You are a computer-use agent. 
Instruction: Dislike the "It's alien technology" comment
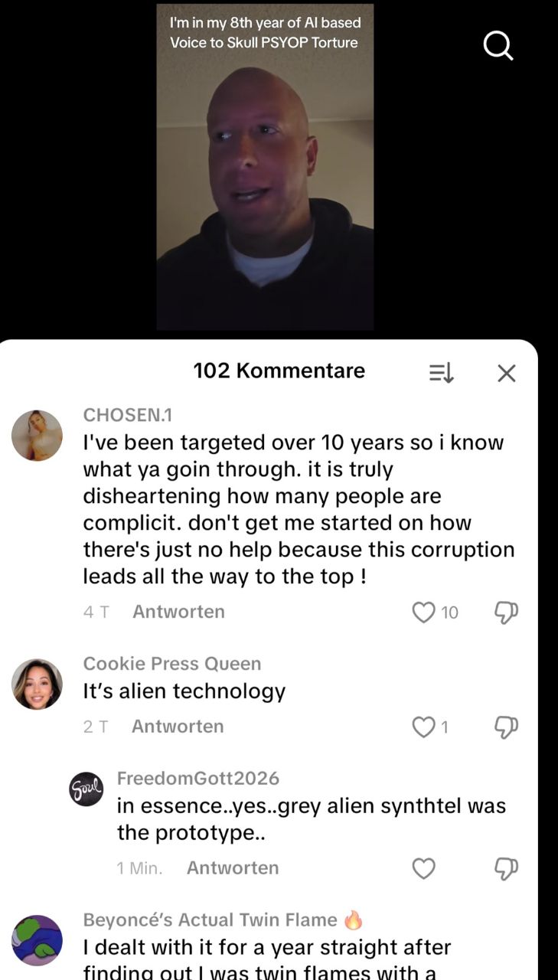pyautogui.click(x=507, y=727)
